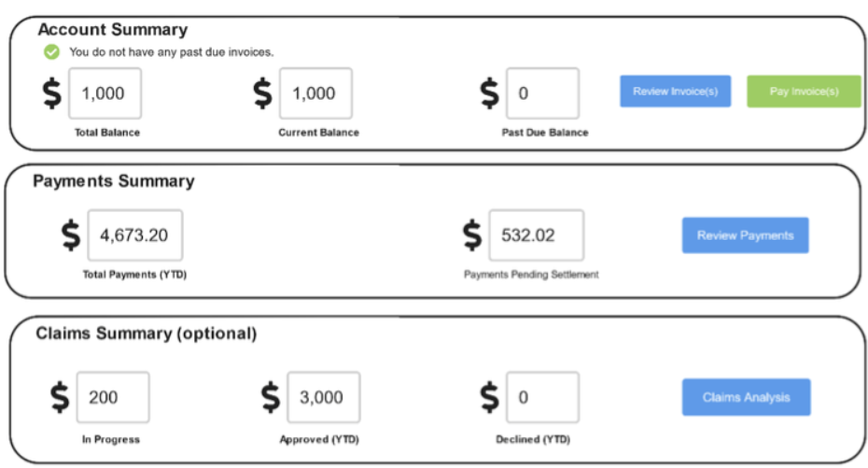Click the green Pay Invoice(s) button

pyautogui.click(x=804, y=92)
